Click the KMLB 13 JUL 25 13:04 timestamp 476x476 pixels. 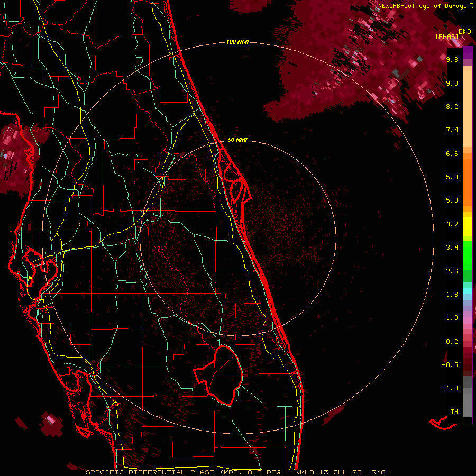pos(342,472)
